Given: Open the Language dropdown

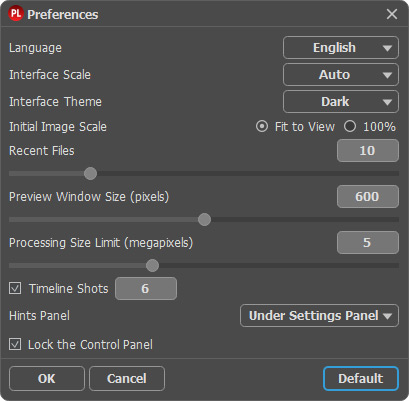Looking at the screenshot, I should pos(341,48).
